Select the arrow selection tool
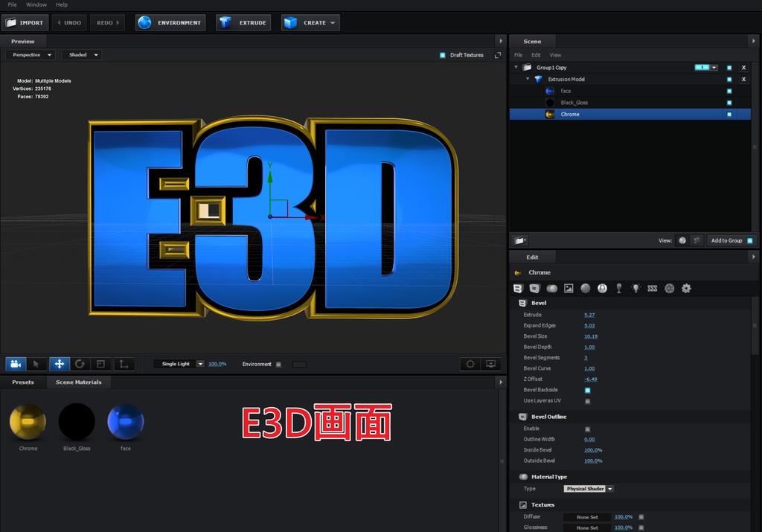The height and width of the screenshot is (532, 762). pos(36,364)
